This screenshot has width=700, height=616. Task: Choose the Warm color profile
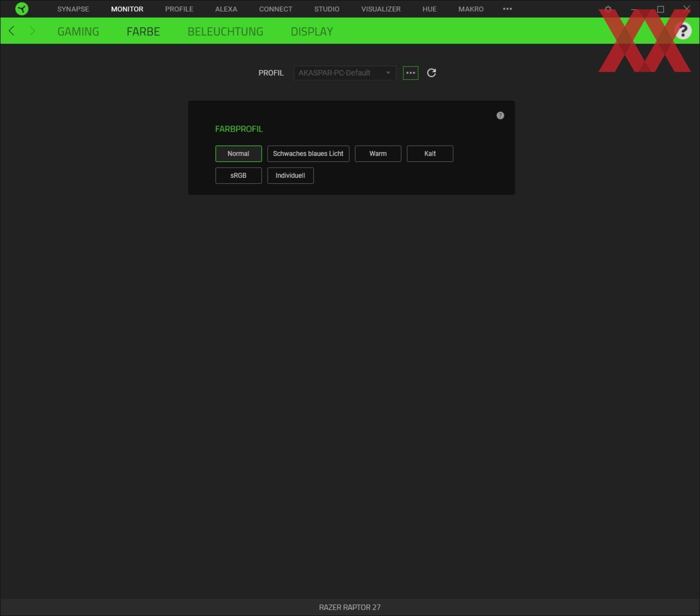click(378, 153)
